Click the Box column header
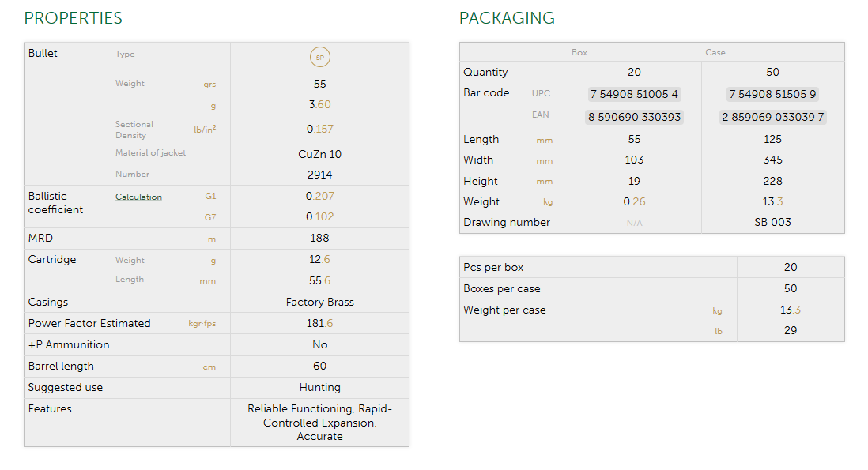The width and height of the screenshot is (868, 470). click(x=579, y=53)
